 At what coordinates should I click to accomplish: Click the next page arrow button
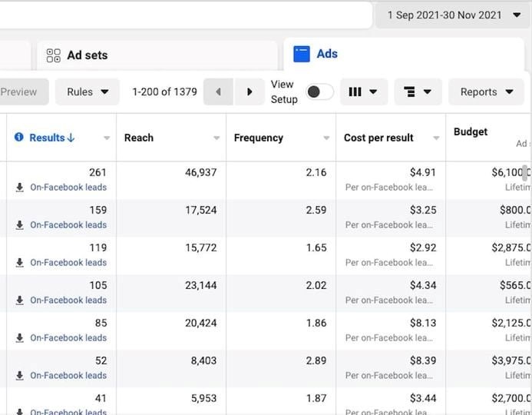[249, 92]
